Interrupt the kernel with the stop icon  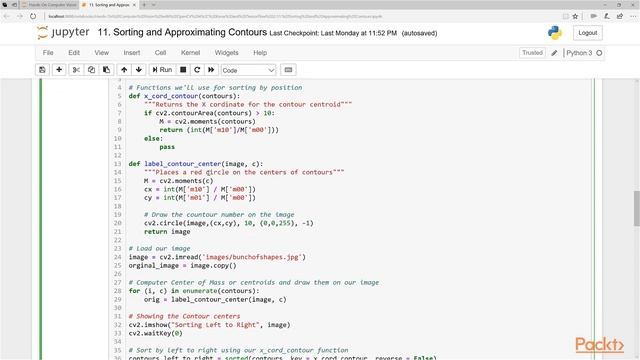(183, 70)
